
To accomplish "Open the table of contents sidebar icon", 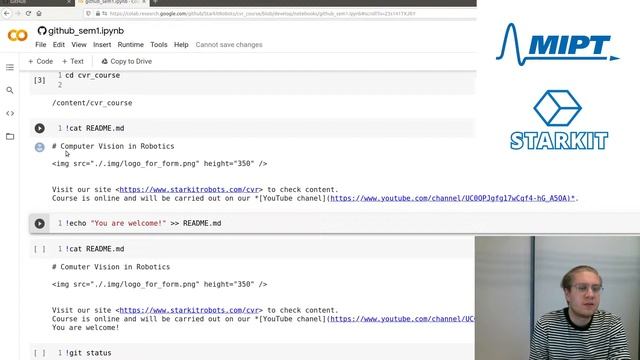I will 10,67.
